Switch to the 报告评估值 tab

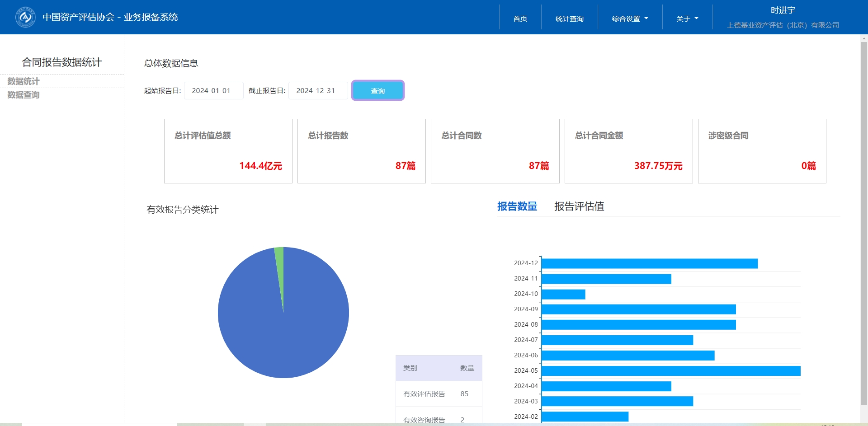click(x=579, y=206)
